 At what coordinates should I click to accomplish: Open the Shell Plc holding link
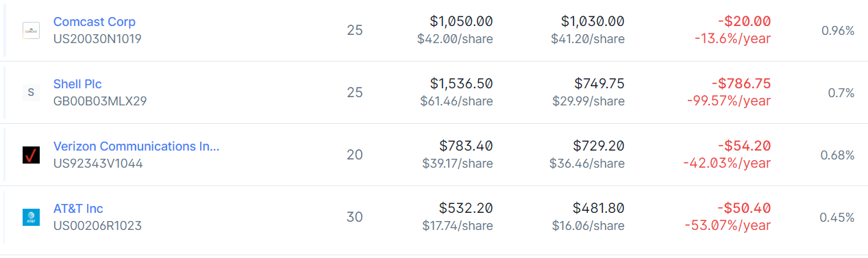pyautogui.click(x=77, y=84)
